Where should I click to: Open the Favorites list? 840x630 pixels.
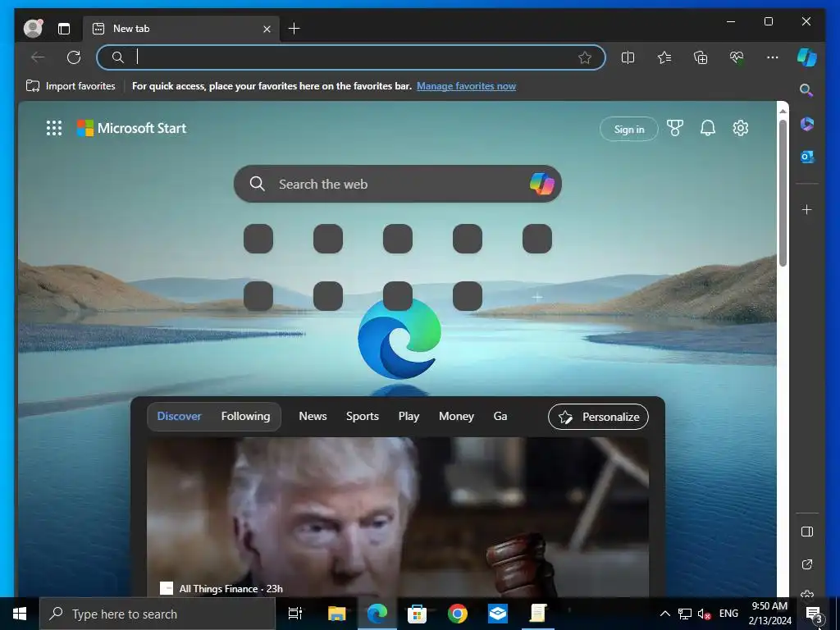coord(664,57)
